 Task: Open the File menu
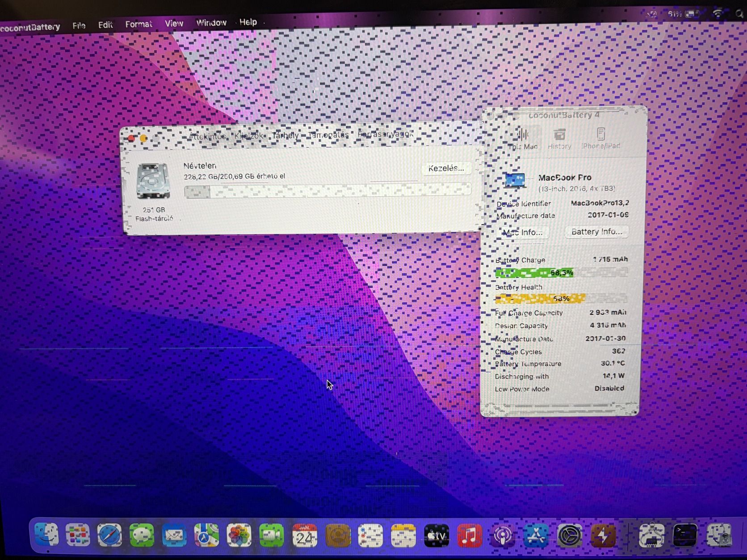(79, 25)
